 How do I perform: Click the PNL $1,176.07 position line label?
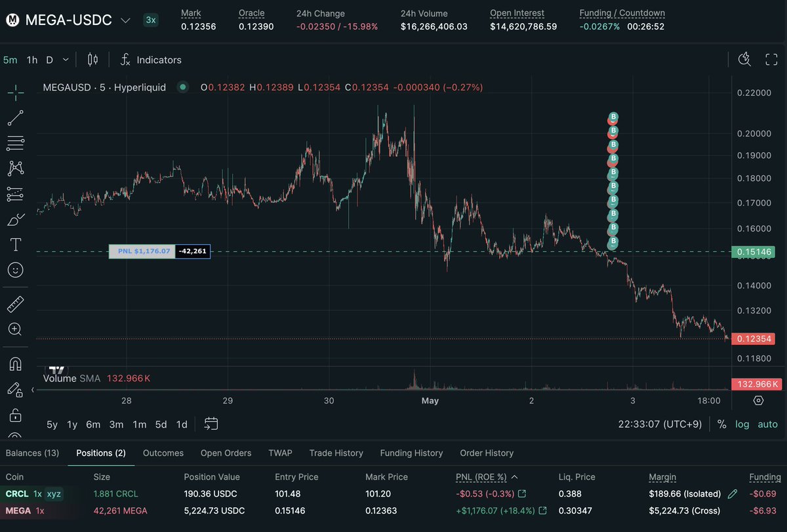[142, 251]
